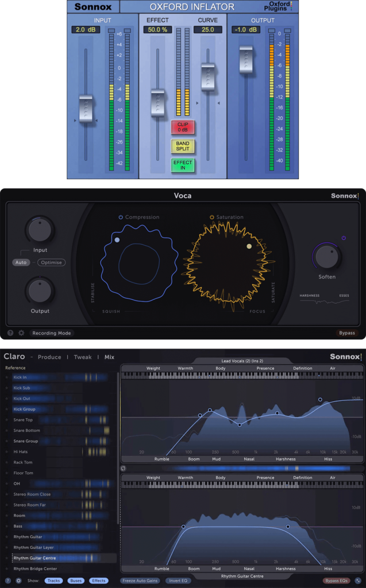366x588 pixels.
Task: Click the Sonnox logo in Oxford Inflator header
Action: pyautogui.click(x=93, y=6)
